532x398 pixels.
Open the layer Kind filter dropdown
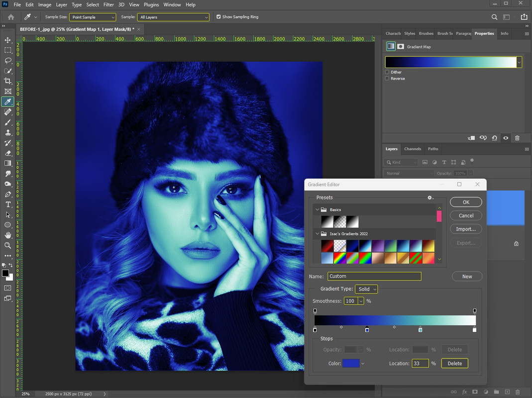pyautogui.click(x=401, y=162)
